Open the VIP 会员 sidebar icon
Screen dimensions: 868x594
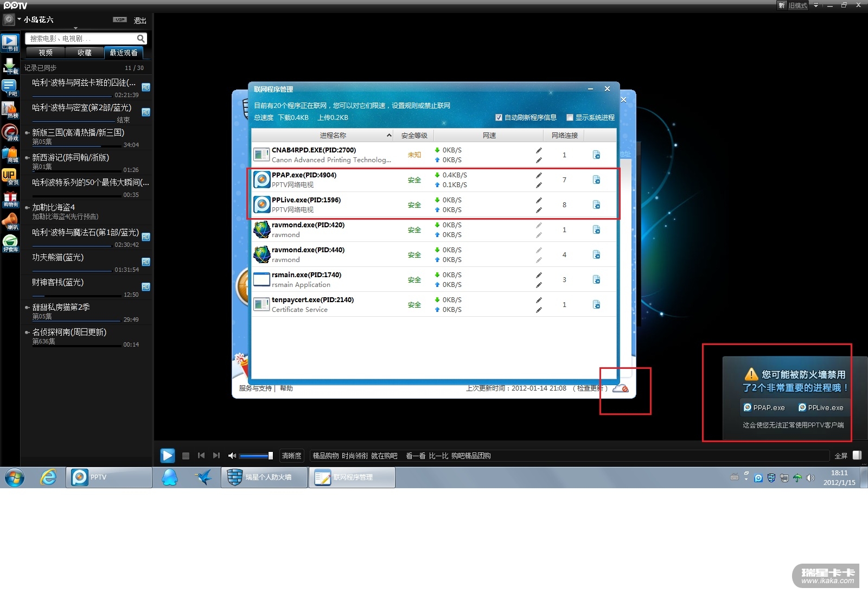(x=10, y=177)
